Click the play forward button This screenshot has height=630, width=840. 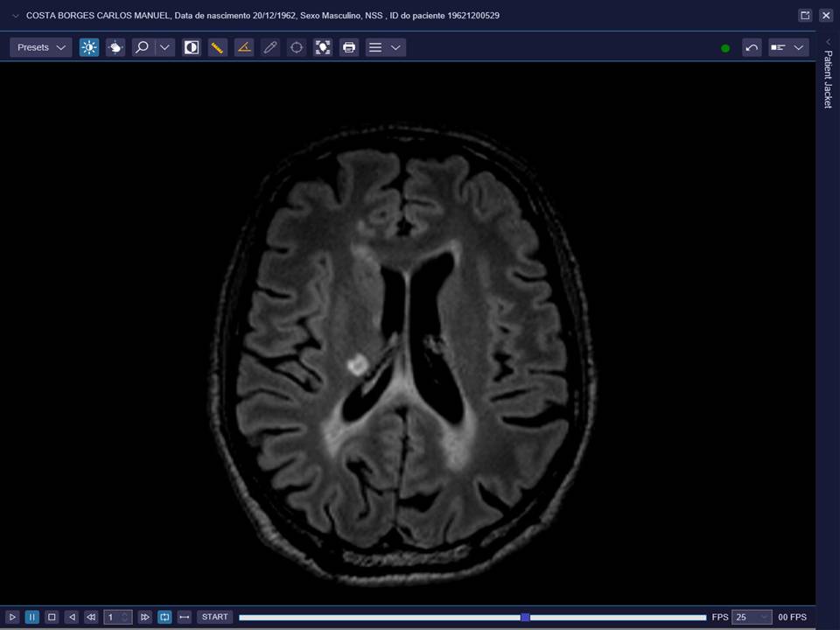(x=12, y=617)
